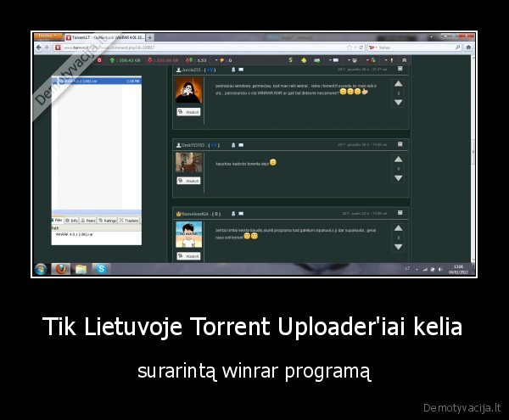Open the second commenter's profile link
This screenshot has height=420, width=509.
193,145
